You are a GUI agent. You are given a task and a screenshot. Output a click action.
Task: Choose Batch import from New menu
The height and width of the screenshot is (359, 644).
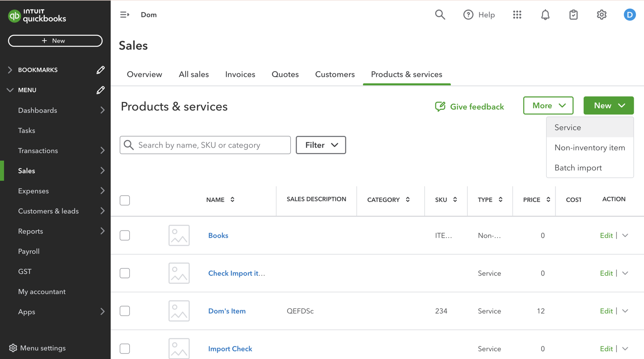tap(590, 168)
